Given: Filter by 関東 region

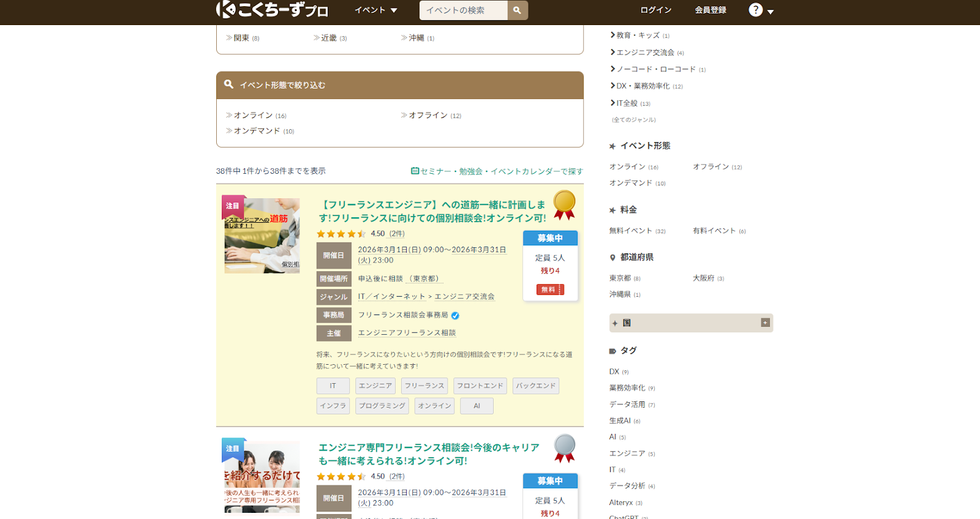Looking at the screenshot, I should point(243,38).
